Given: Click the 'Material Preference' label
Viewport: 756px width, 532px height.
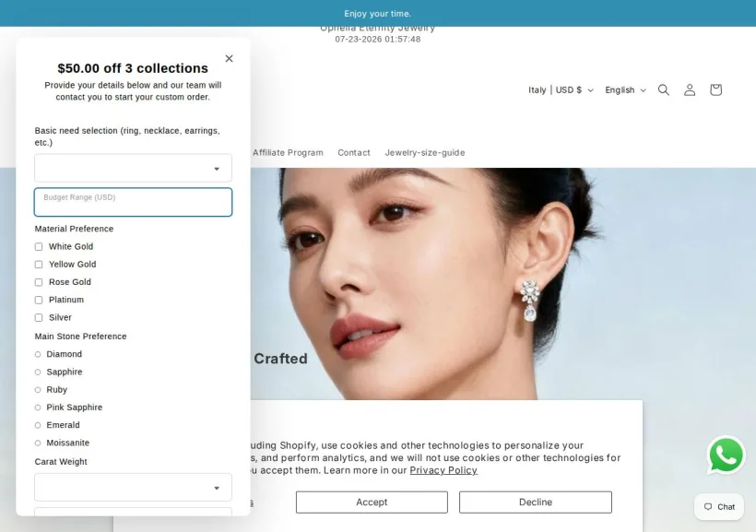Looking at the screenshot, I should click(75, 229).
